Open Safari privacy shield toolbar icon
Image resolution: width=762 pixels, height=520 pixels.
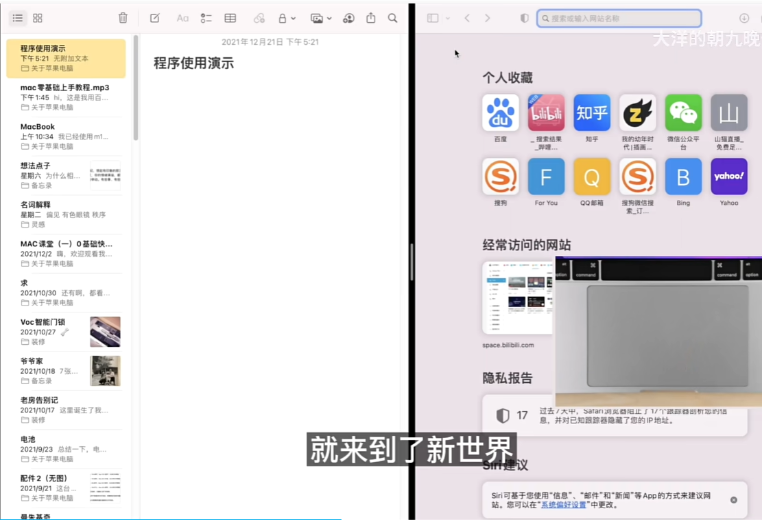[x=524, y=18]
